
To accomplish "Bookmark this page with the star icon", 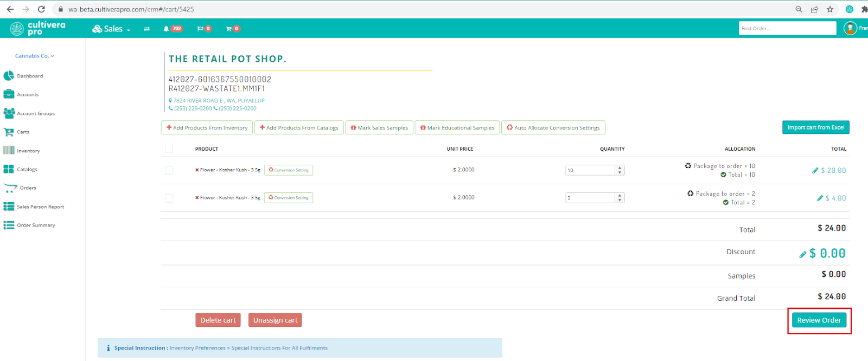I will coord(830,9).
